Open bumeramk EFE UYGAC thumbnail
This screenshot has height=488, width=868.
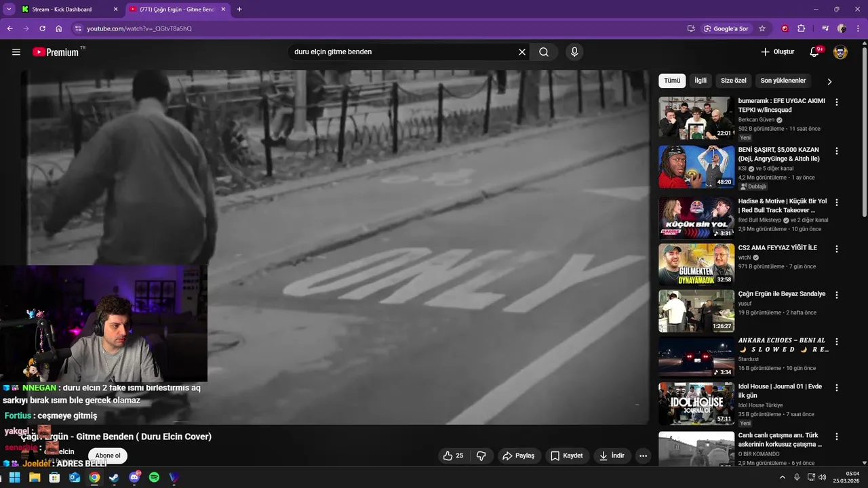(x=696, y=118)
